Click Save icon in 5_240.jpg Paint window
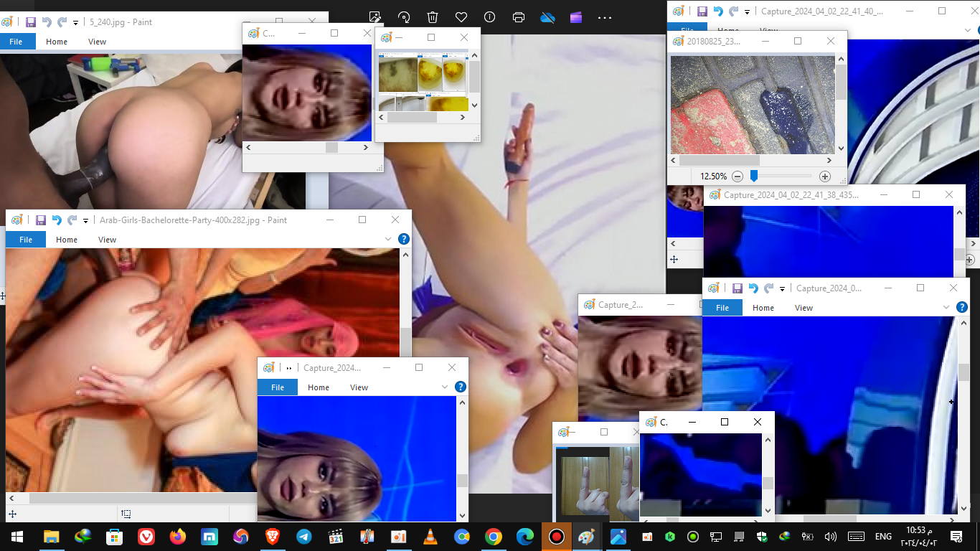 [30, 22]
